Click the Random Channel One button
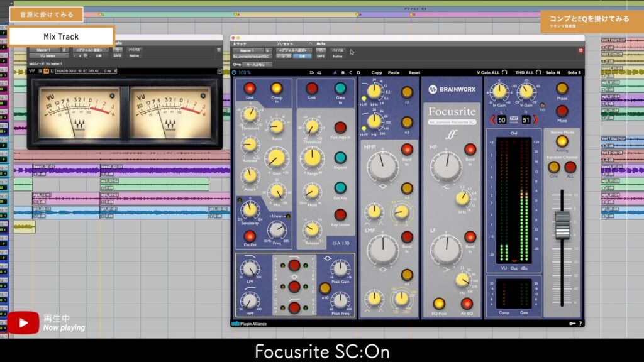Viewport: 644px width, 362px height. pyautogui.click(x=553, y=167)
